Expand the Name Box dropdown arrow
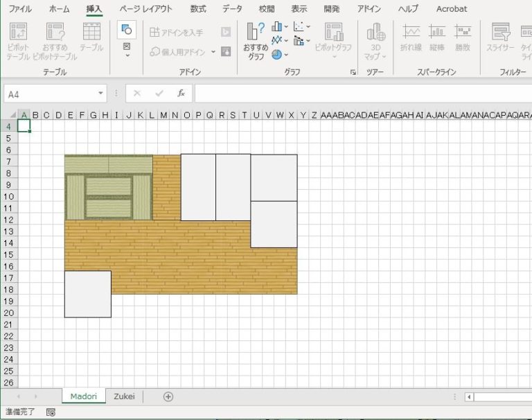 [x=100, y=94]
